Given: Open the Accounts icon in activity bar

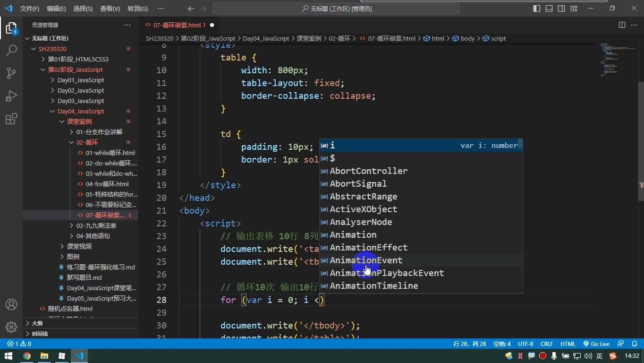Looking at the screenshot, I should [11, 304].
